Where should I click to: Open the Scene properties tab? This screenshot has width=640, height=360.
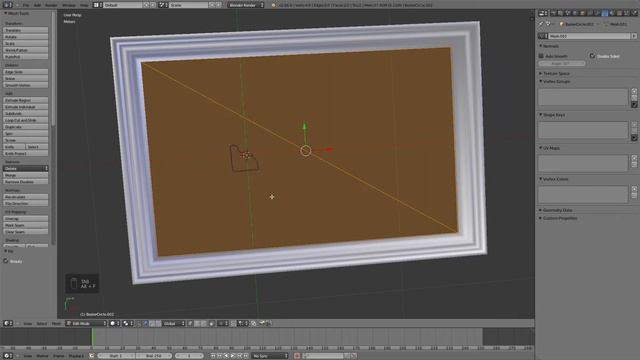[x=568, y=13]
